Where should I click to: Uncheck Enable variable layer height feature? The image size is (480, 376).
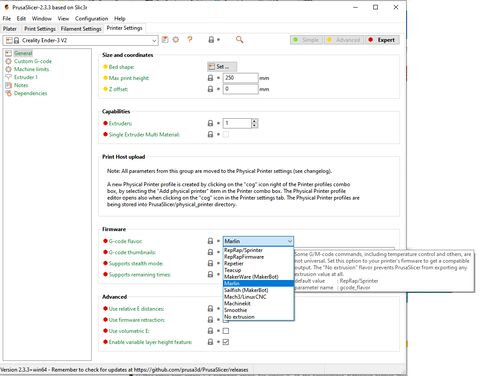click(226, 342)
